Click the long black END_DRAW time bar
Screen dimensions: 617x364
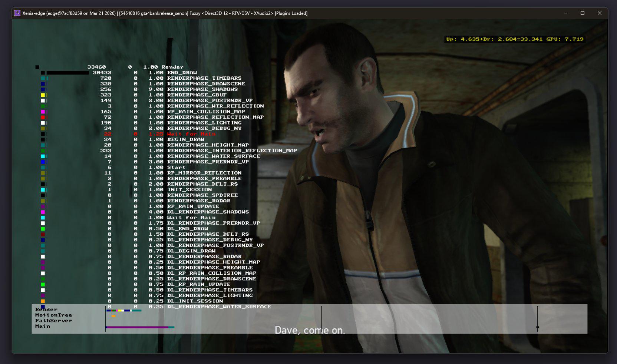(67, 73)
